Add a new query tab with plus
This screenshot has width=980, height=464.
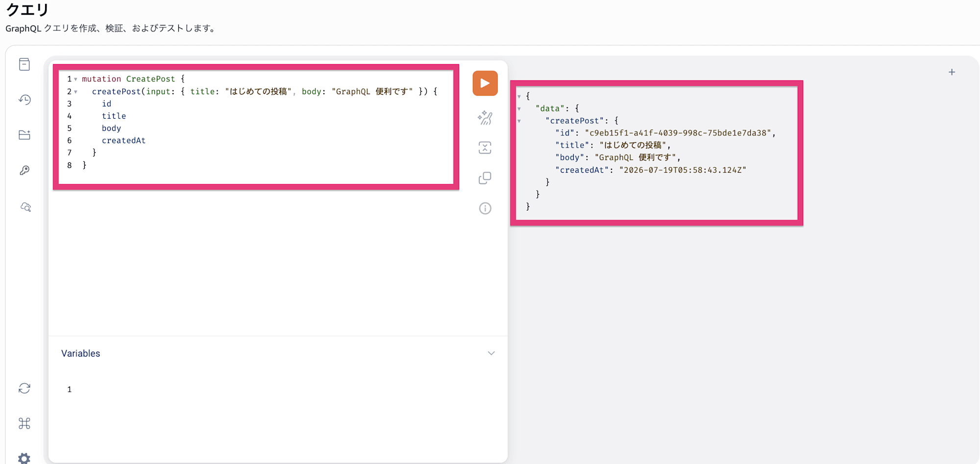(x=952, y=72)
